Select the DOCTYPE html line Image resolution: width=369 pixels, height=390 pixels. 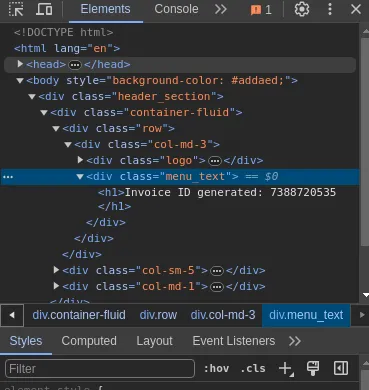63,32
